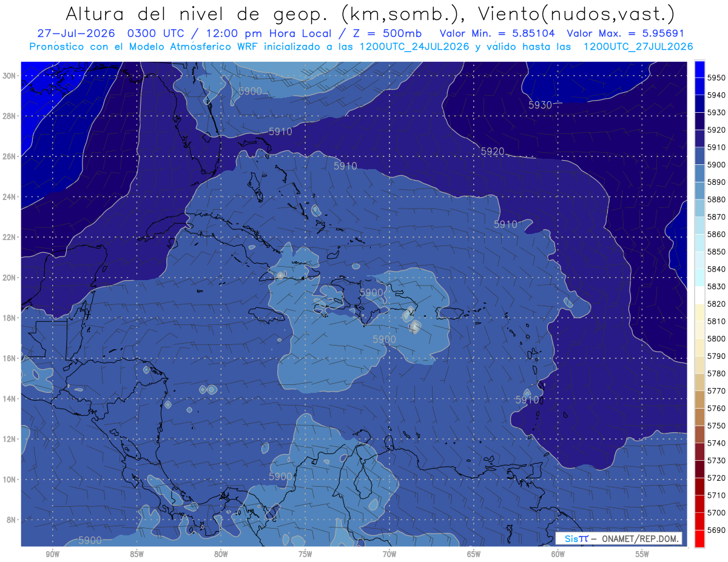Click the 85W longitude axis label

click(x=136, y=554)
